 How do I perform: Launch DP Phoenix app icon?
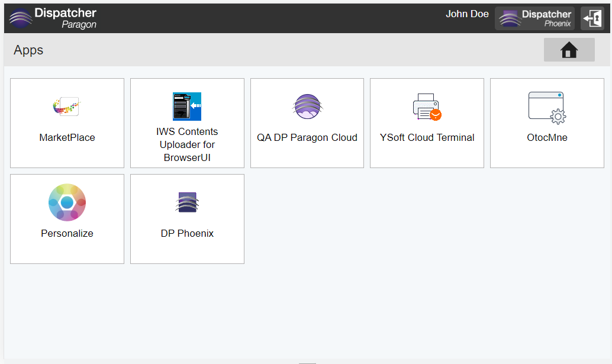pyautogui.click(x=187, y=202)
